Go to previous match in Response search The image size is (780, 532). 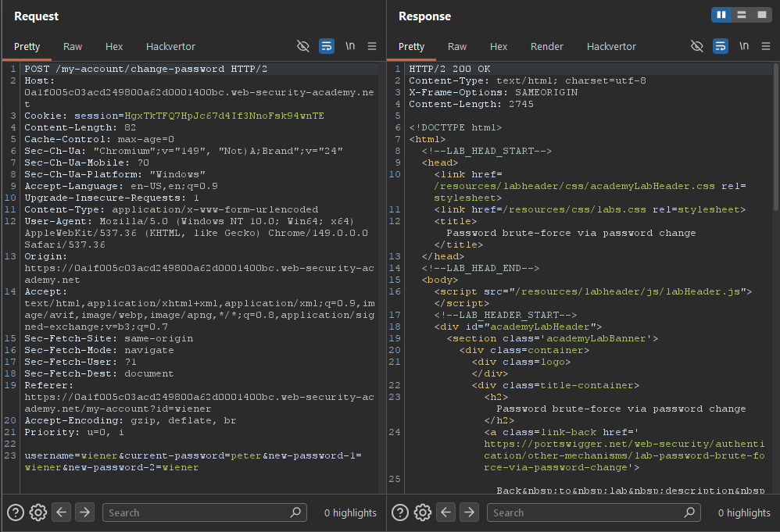point(445,512)
